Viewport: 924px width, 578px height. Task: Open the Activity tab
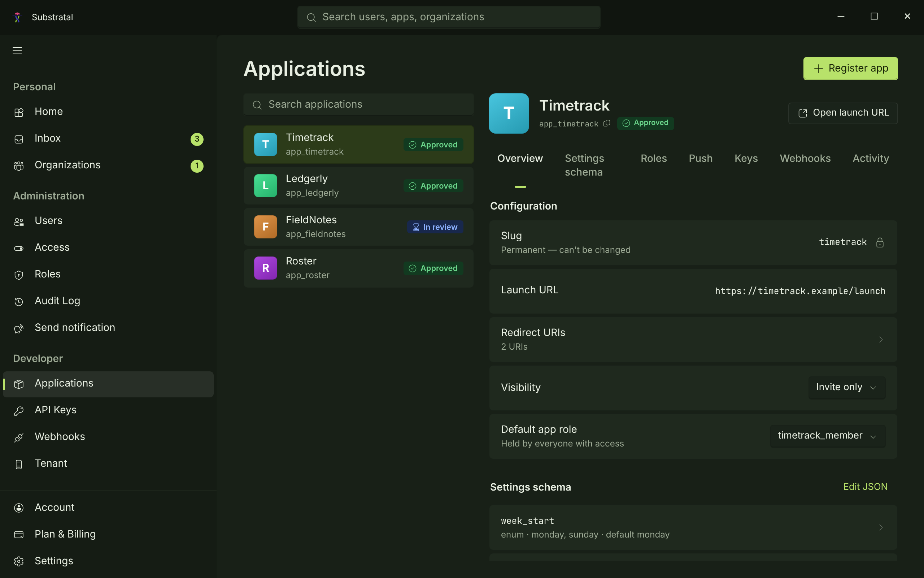(x=871, y=158)
